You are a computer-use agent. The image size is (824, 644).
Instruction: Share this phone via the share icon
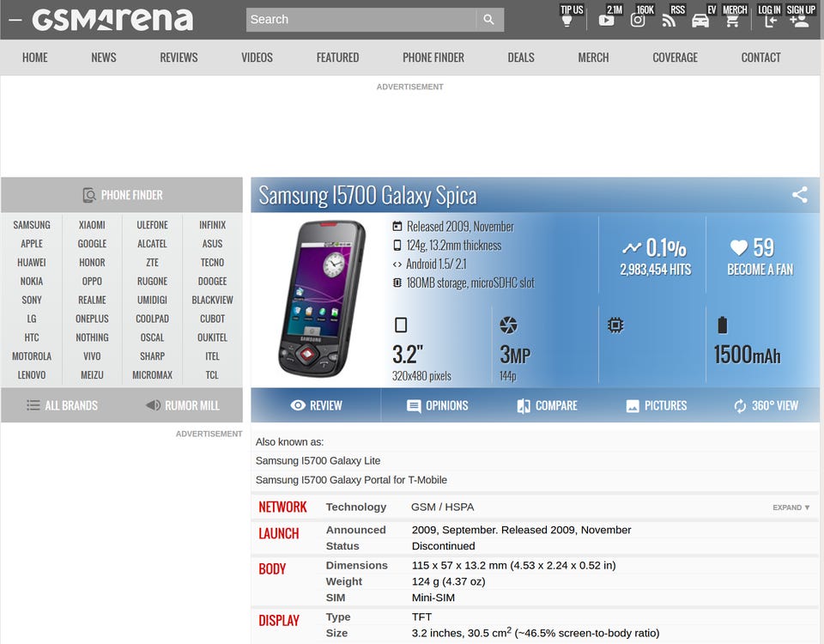(799, 195)
